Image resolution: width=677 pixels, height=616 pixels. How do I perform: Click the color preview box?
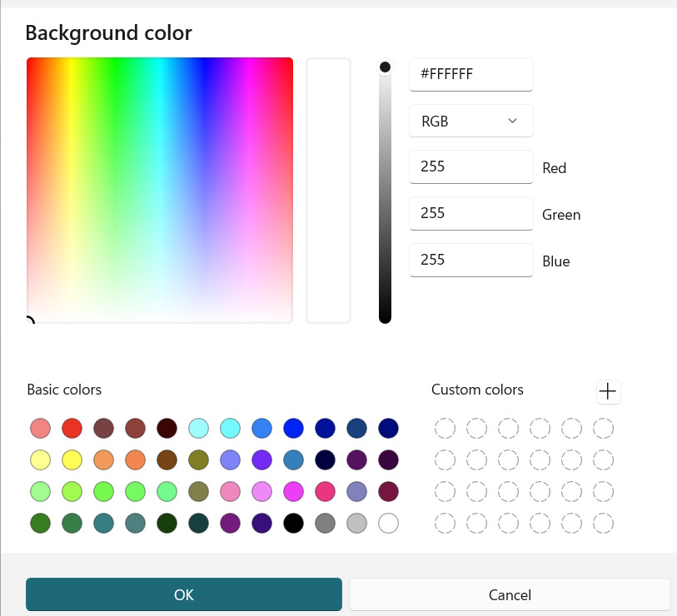coord(328,190)
